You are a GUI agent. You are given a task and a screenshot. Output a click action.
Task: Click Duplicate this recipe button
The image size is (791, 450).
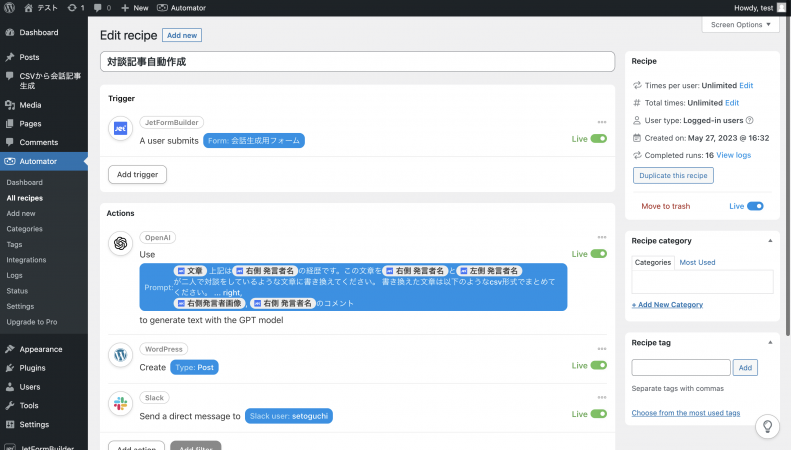[673, 176]
